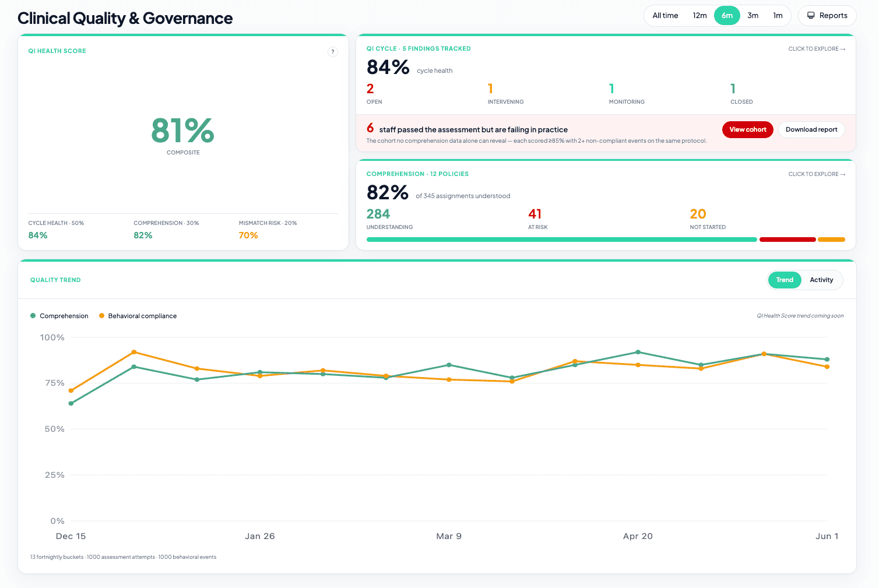879x588 pixels.
Task: Click the Jan 26 axis label
Action: pyautogui.click(x=260, y=536)
